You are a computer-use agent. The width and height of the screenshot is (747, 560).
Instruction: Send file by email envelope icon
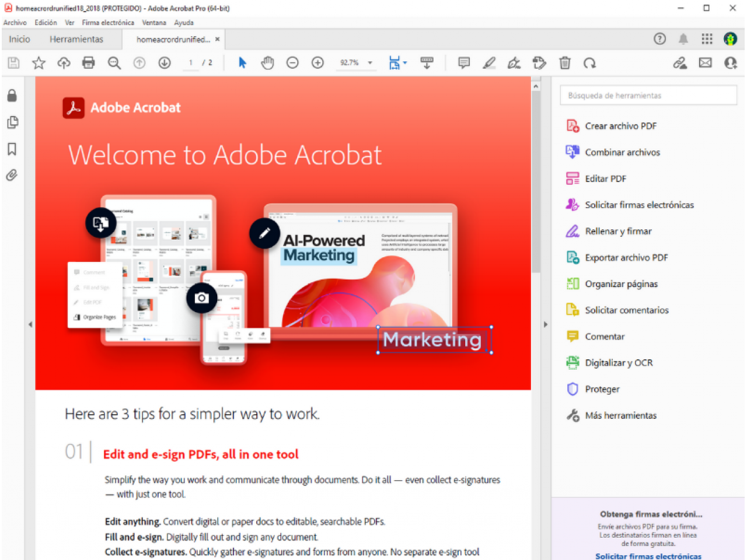point(706,62)
